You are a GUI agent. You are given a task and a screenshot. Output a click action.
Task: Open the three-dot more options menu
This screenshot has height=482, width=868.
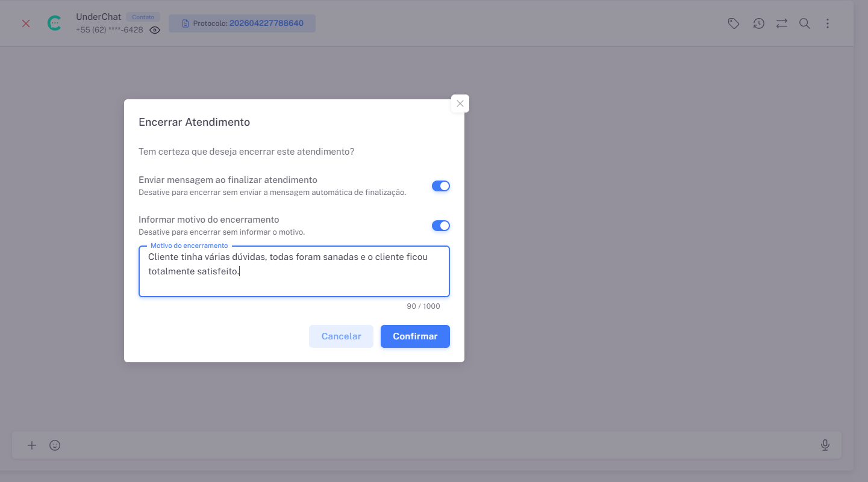828,23
